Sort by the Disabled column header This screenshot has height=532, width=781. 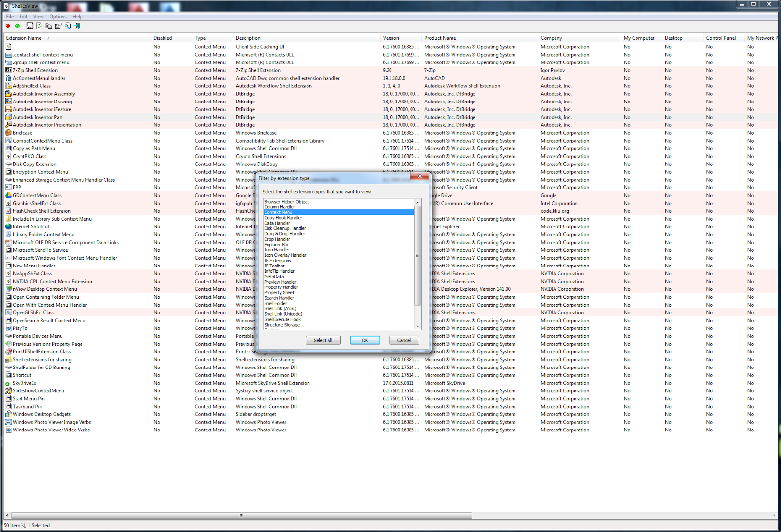(163, 38)
